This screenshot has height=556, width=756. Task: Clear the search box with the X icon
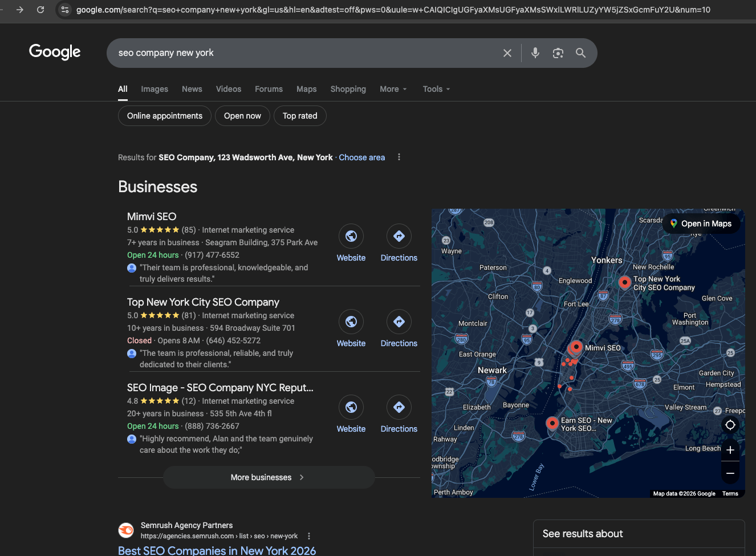[507, 53]
